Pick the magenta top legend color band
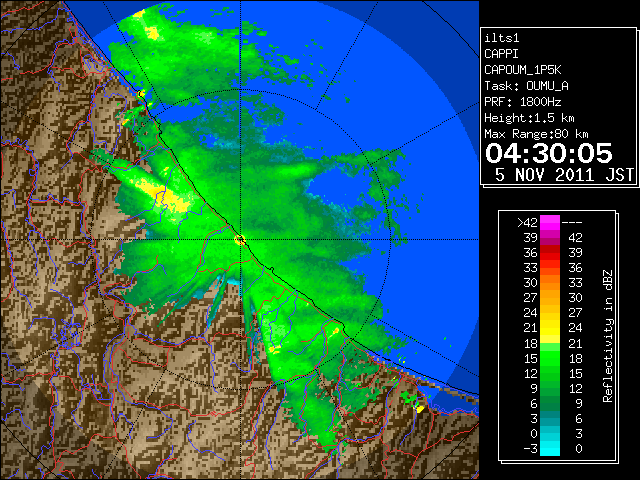 [550, 223]
